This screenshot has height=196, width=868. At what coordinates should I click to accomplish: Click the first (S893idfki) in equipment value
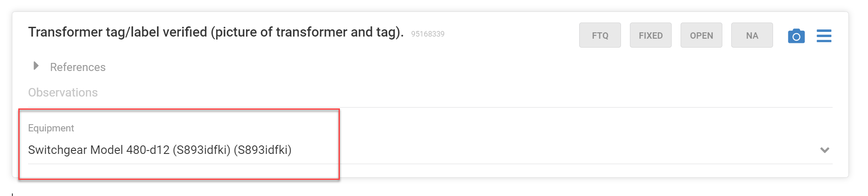[x=202, y=150]
